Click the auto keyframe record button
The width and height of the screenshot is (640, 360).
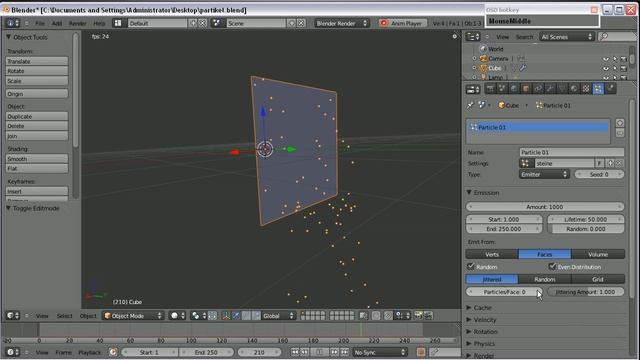pos(421,352)
